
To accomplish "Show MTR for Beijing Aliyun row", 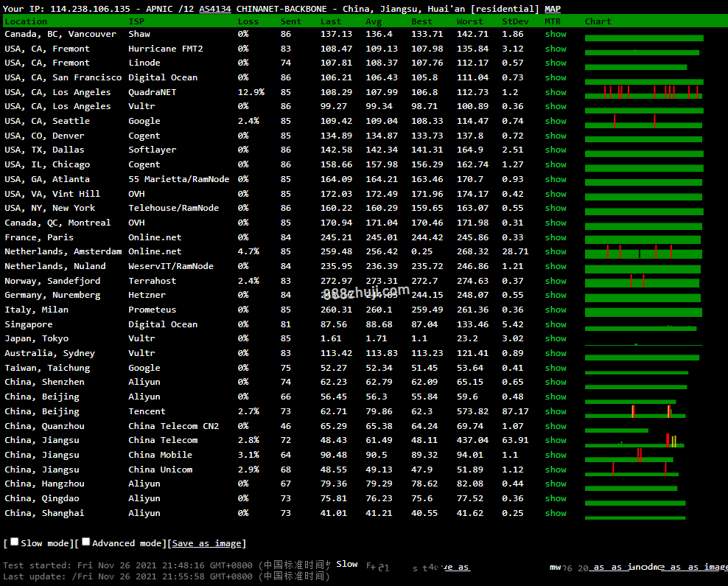I will (556, 397).
